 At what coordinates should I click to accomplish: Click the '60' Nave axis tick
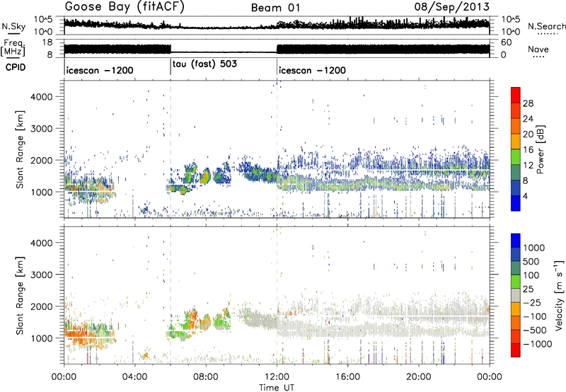pos(507,42)
